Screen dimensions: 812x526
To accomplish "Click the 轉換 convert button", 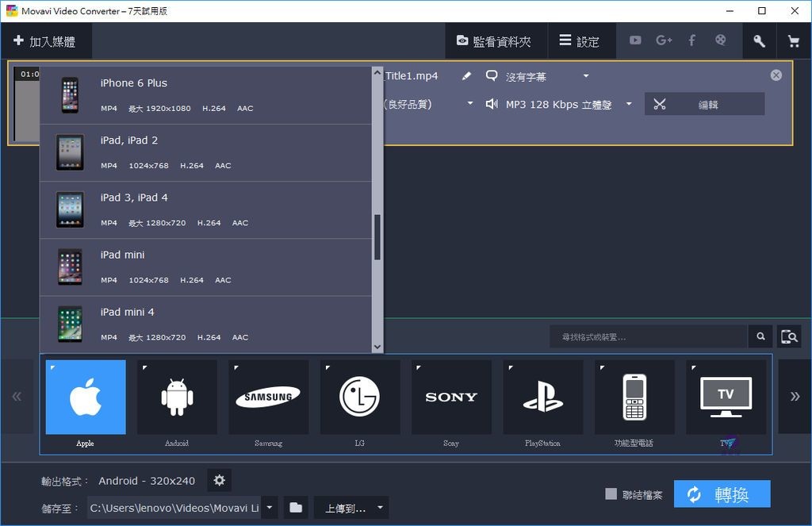I will click(722, 494).
